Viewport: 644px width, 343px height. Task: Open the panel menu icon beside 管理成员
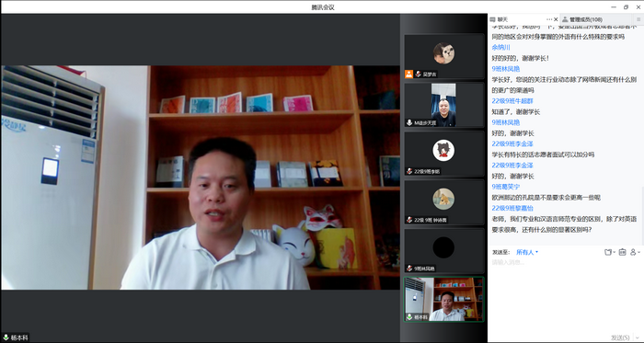[x=638, y=19]
